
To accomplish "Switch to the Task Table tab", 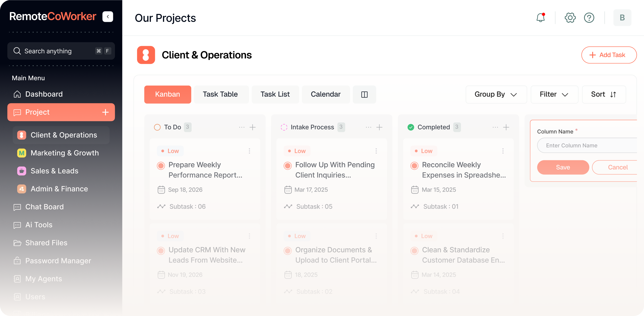I will click(x=220, y=94).
